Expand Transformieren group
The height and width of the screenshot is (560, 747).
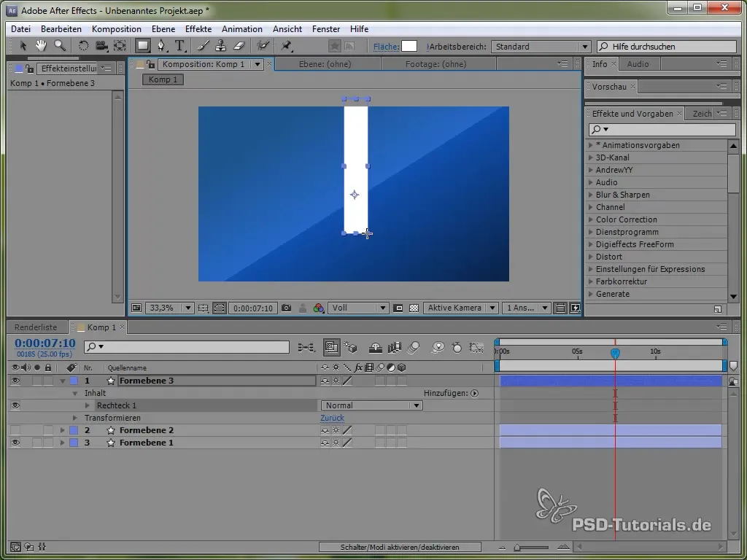pos(75,418)
